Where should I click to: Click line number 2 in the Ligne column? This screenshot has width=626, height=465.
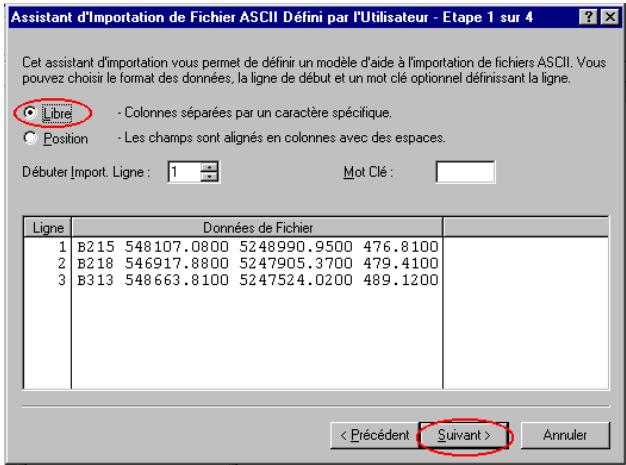62,263
